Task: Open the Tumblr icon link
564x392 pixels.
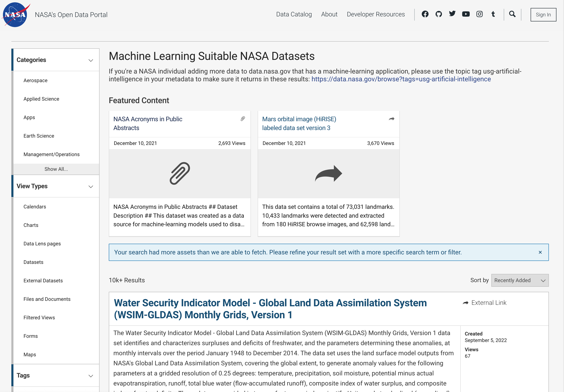Action: point(493,14)
